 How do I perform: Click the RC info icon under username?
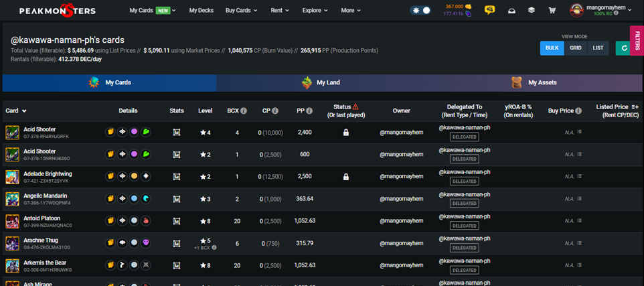click(616, 13)
